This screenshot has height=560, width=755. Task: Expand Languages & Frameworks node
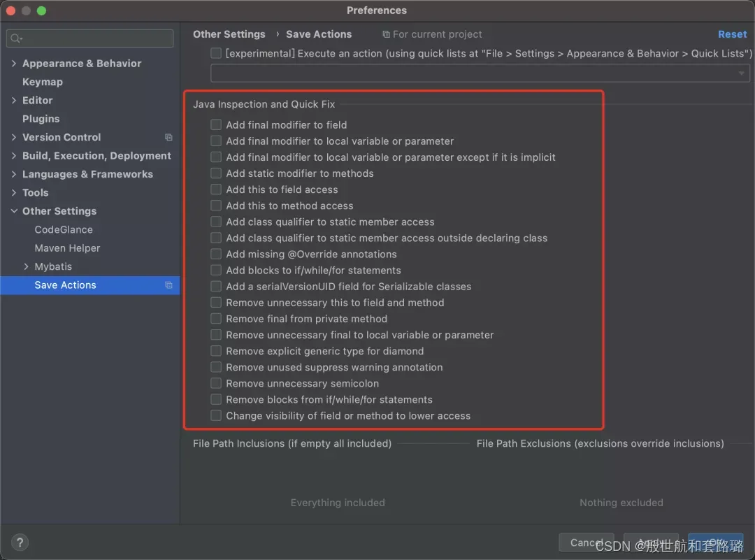(x=13, y=174)
